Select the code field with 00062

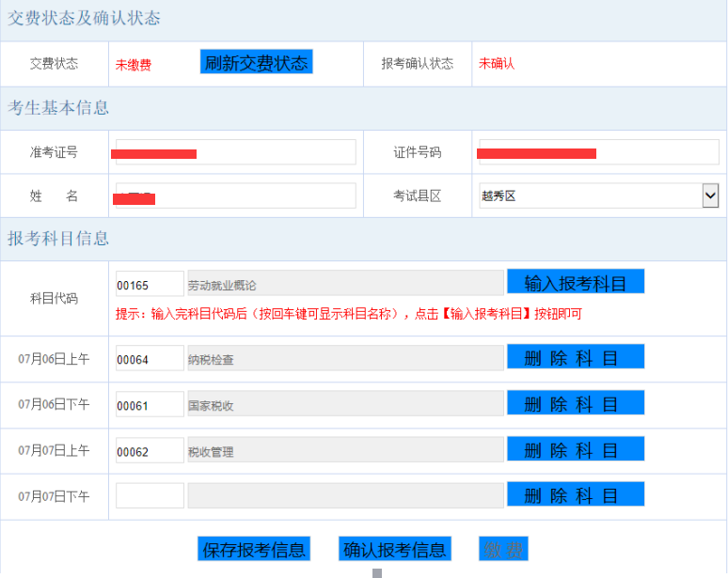point(150,450)
